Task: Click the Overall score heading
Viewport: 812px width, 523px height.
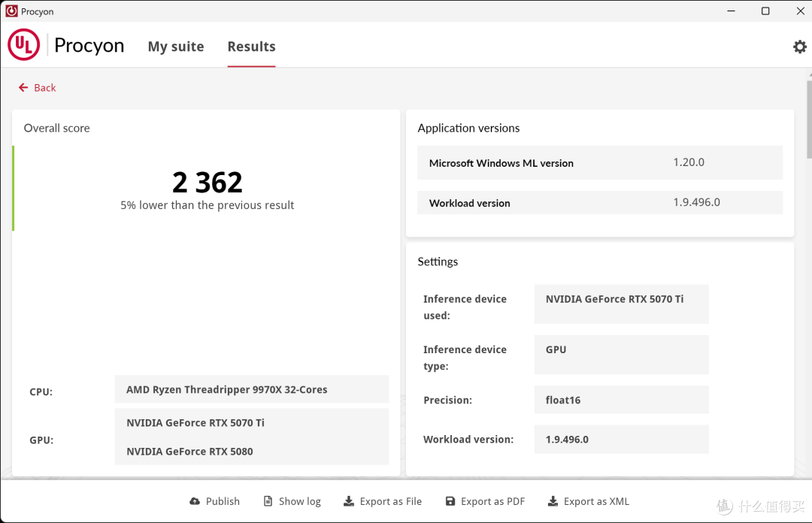Action: [56, 128]
